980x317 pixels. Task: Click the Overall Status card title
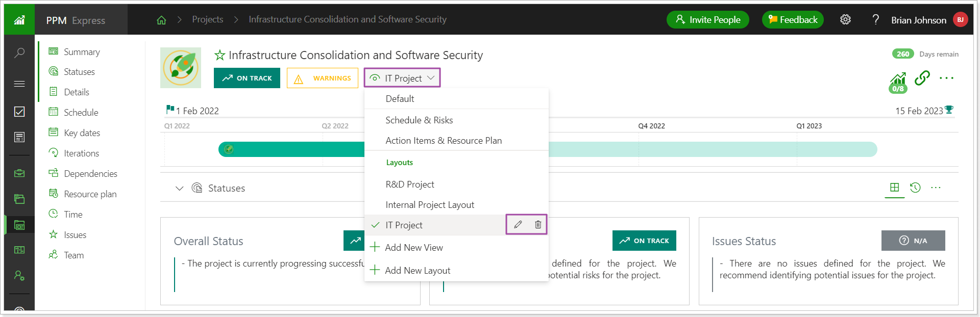[x=208, y=241]
